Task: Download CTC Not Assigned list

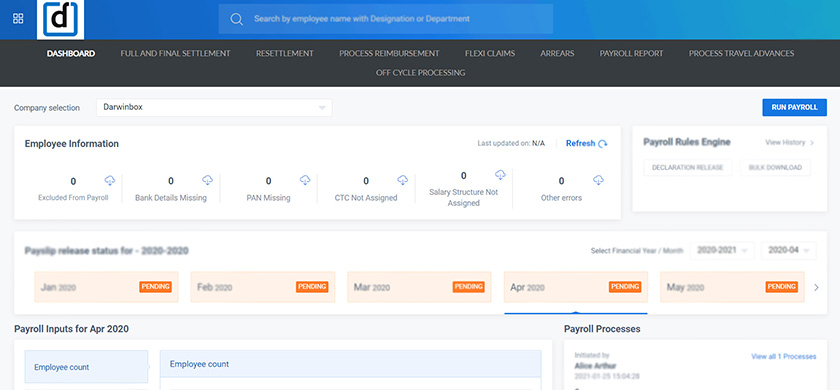Action: tap(403, 180)
